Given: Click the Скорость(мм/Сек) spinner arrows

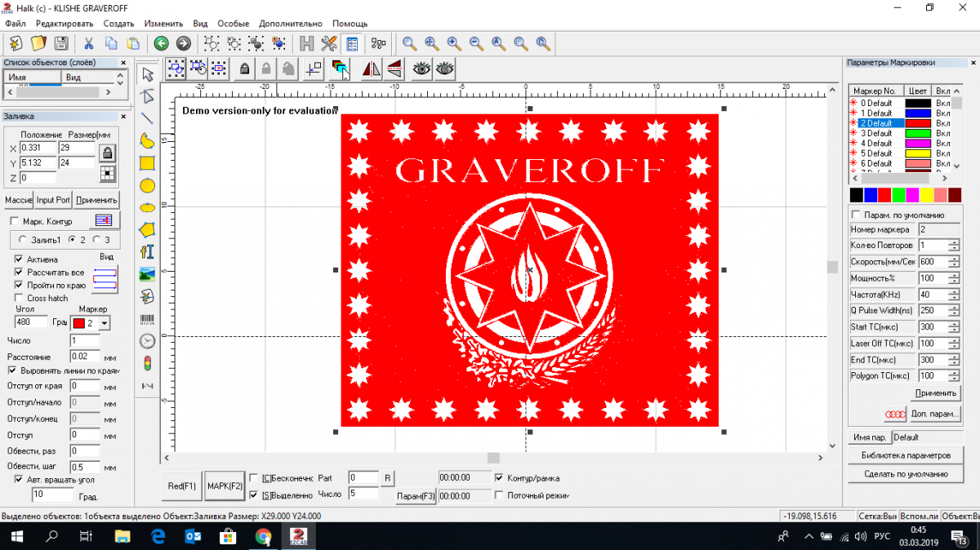Looking at the screenshot, I should tap(954, 262).
